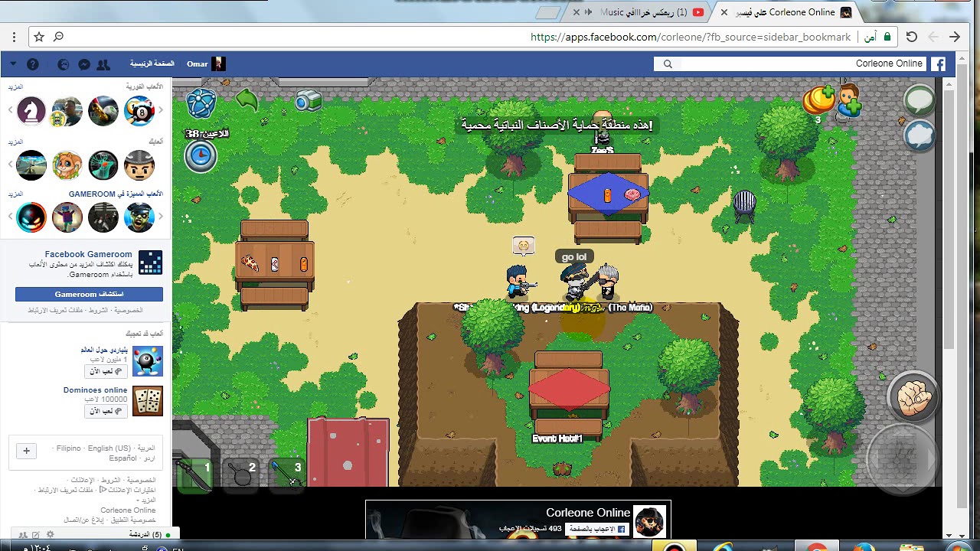Close the YouTube Music tab
Screen dimensions: 980x551
point(577,12)
